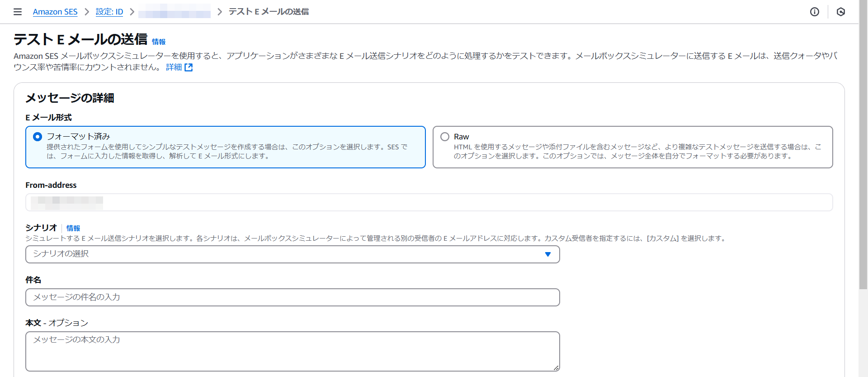Focus the From-address field
The height and width of the screenshot is (377, 868).
(x=429, y=202)
